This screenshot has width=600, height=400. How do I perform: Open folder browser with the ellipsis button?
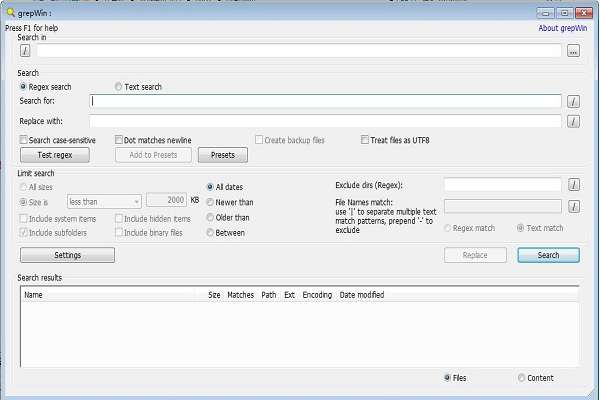[573, 51]
